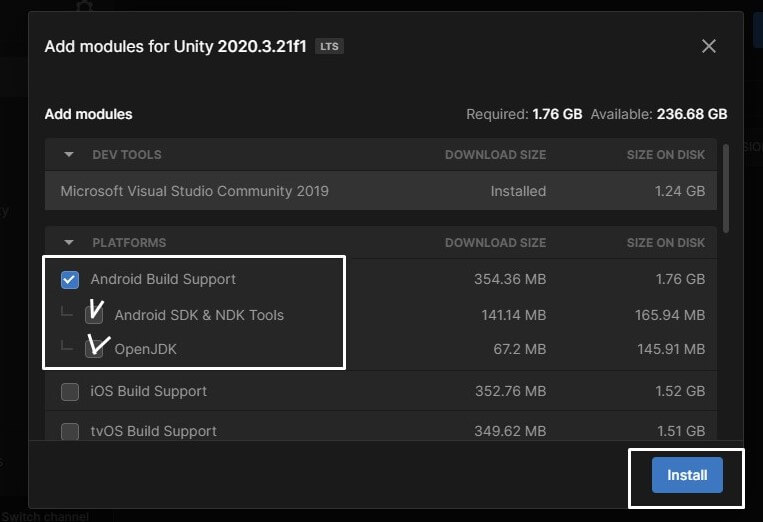Image resolution: width=763 pixels, height=522 pixels.
Task: Click the Available 236.68 GB value
Action: 692,114
